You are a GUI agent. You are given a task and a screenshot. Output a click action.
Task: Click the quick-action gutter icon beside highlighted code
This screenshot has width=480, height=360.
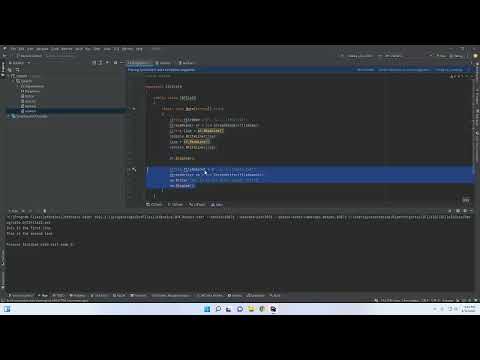tap(134, 170)
